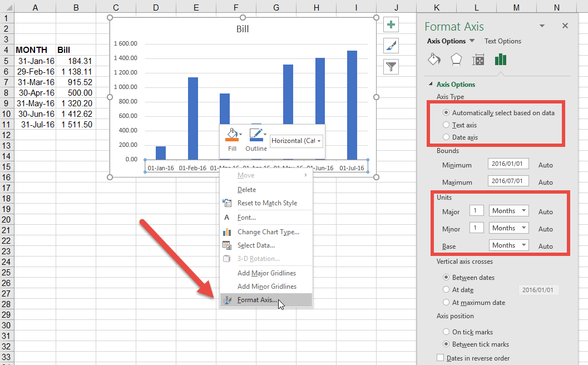Viewport: 588px width, 365px height.
Task: Open the Major units Months dropdown
Action: click(x=508, y=210)
